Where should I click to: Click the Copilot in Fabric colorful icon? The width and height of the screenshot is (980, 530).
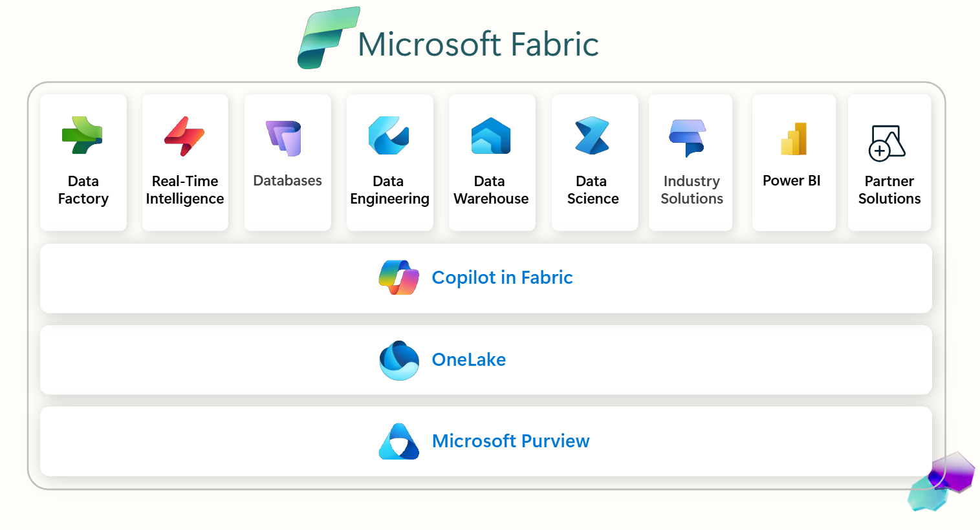[x=399, y=277]
